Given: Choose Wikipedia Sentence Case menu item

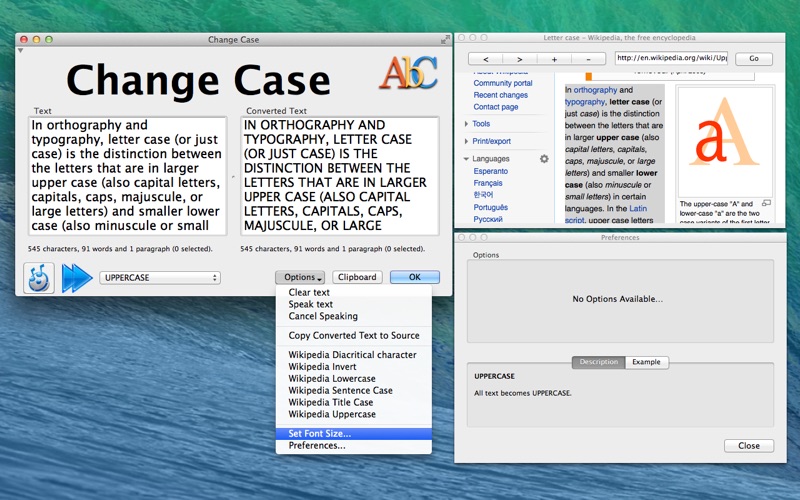Looking at the screenshot, I should (354, 390).
